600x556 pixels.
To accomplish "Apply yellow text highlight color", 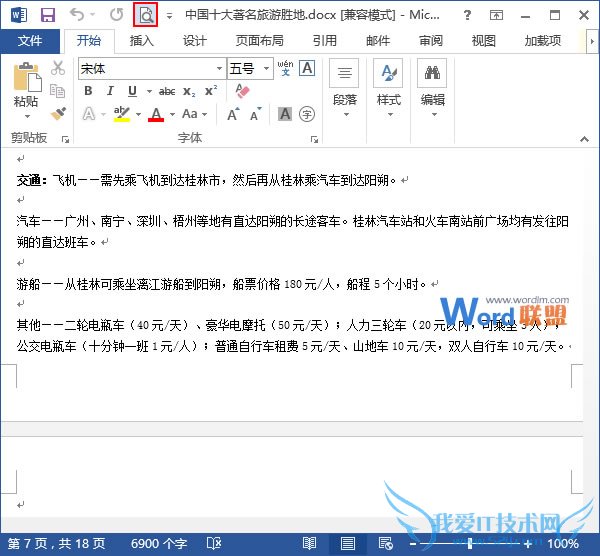I will pyautogui.click(x=122, y=114).
